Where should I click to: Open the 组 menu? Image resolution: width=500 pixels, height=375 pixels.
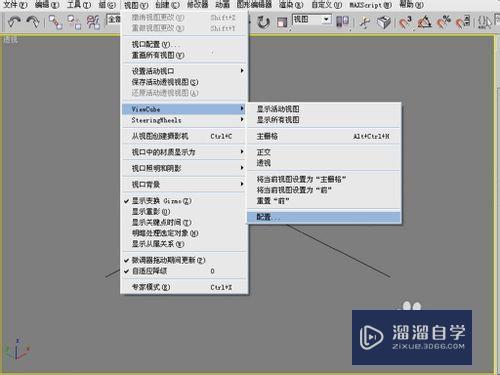coord(107,5)
